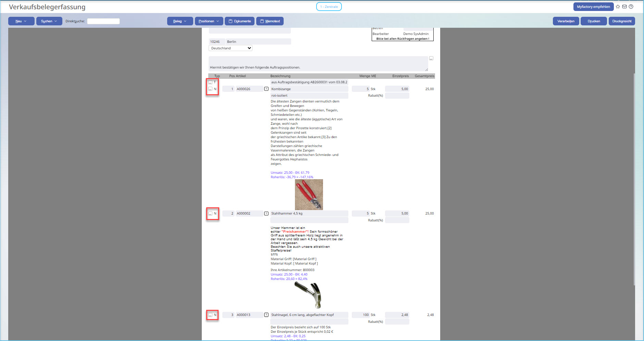Click Rabatt(%) field under Stahlnagel

(397, 322)
